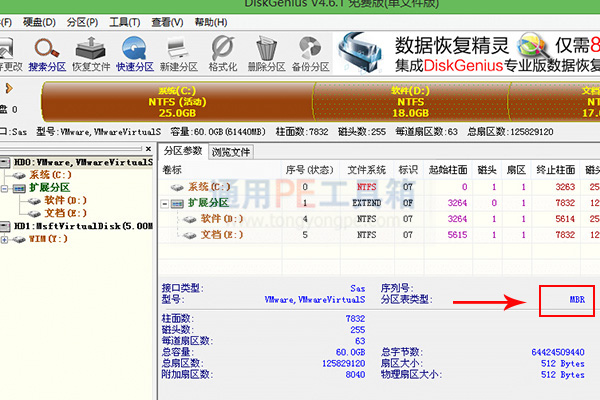Image resolution: width=600 pixels, height=400 pixels.
Task: Click the orange next-disk arrow icon
Action: (9, 89)
